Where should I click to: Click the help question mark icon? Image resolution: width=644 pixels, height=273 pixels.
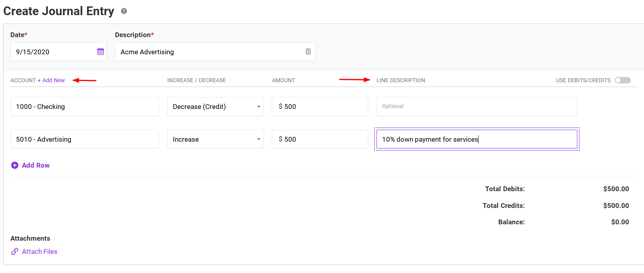(x=124, y=11)
